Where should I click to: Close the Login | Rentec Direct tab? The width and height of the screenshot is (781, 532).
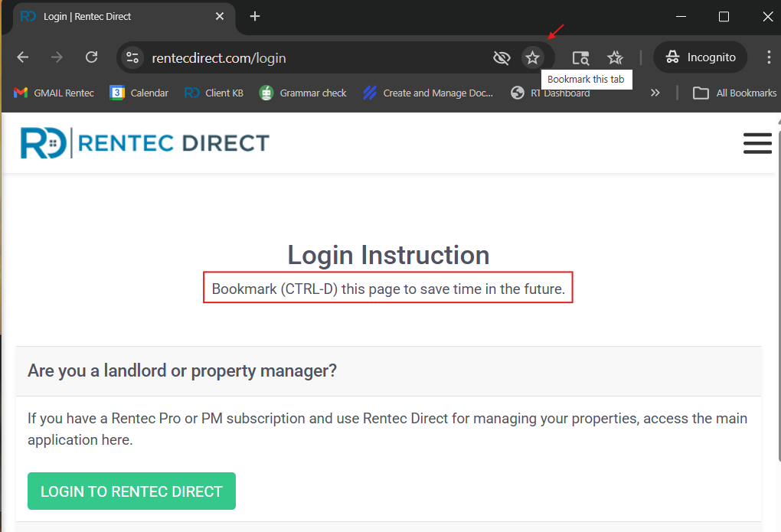pos(219,16)
